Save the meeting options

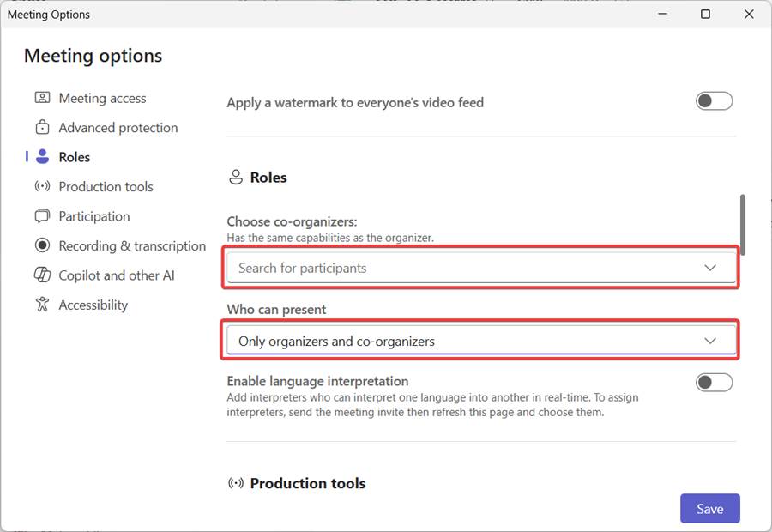coord(709,509)
